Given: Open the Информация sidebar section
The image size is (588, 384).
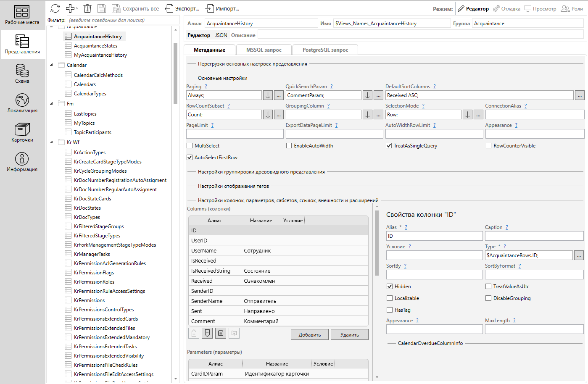Looking at the screenshot, I should pos(22,162).
